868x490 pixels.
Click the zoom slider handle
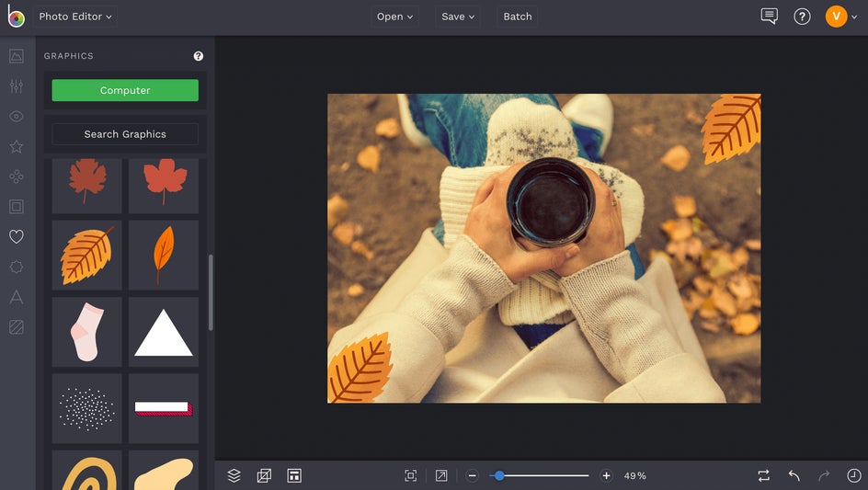(x=498, y=475)
